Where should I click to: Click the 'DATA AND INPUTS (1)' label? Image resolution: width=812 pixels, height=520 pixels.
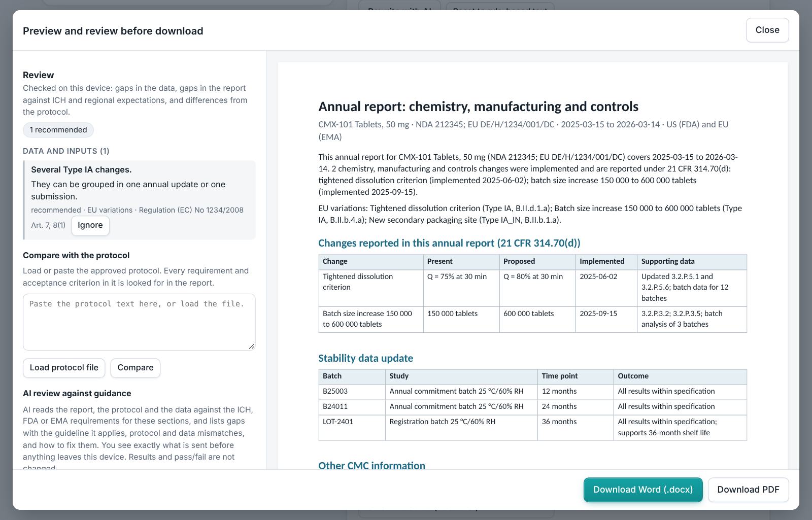[66, 151]
